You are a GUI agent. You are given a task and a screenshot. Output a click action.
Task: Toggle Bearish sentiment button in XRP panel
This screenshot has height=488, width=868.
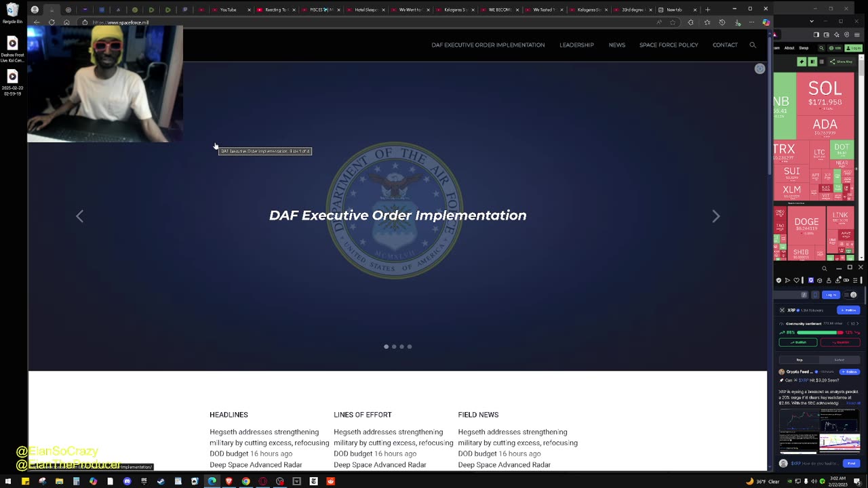[x=840, y=342]
